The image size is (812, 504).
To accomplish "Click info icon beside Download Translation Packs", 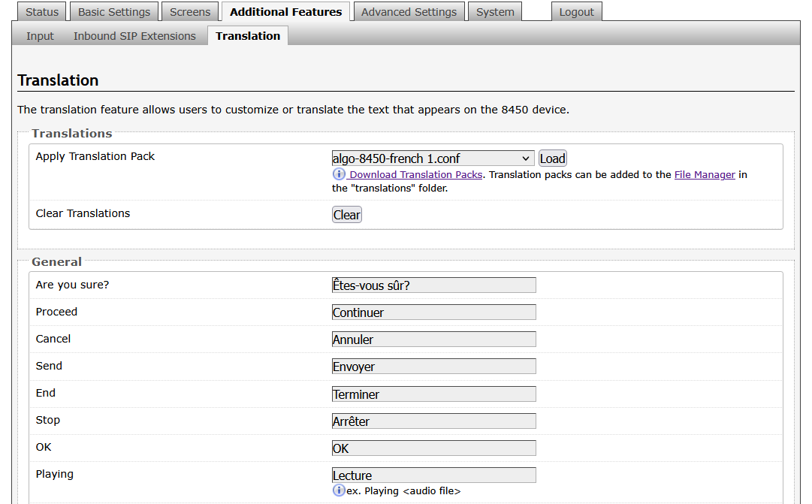I will [x=339, y=174].
